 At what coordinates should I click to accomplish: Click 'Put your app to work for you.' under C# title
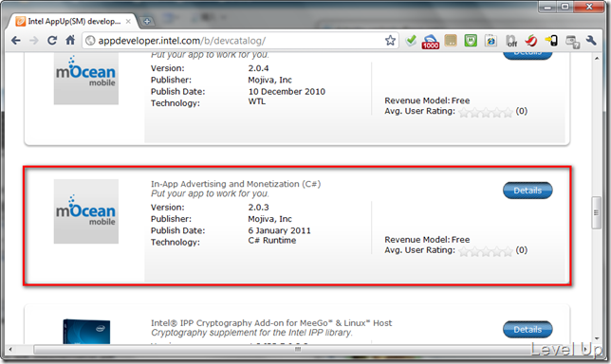(210, 193)
